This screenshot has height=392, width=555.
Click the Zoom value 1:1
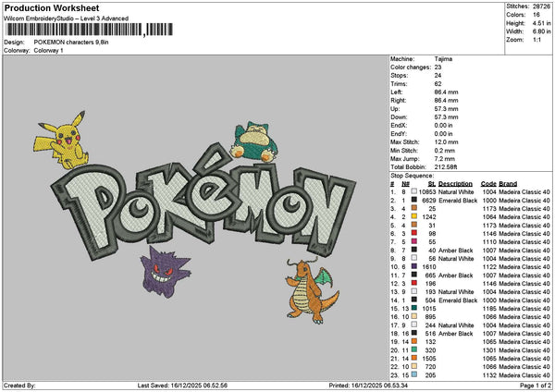coord(536,40)
